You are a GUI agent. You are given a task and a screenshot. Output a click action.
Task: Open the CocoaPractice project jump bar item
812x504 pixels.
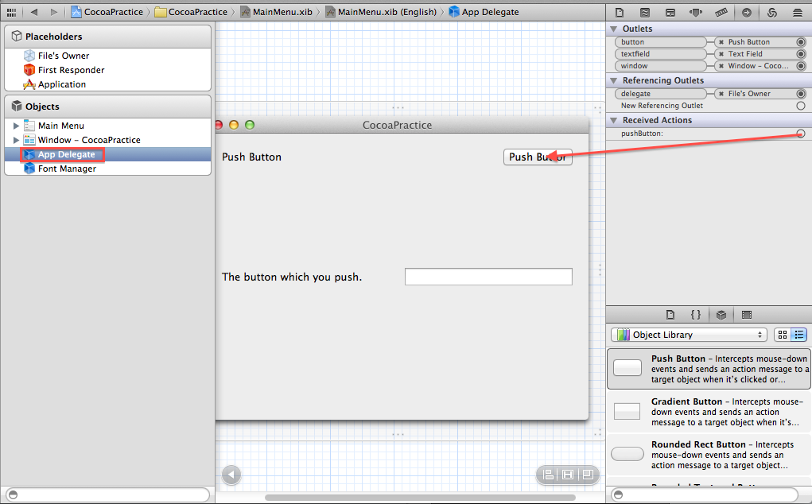coord(107,12)
